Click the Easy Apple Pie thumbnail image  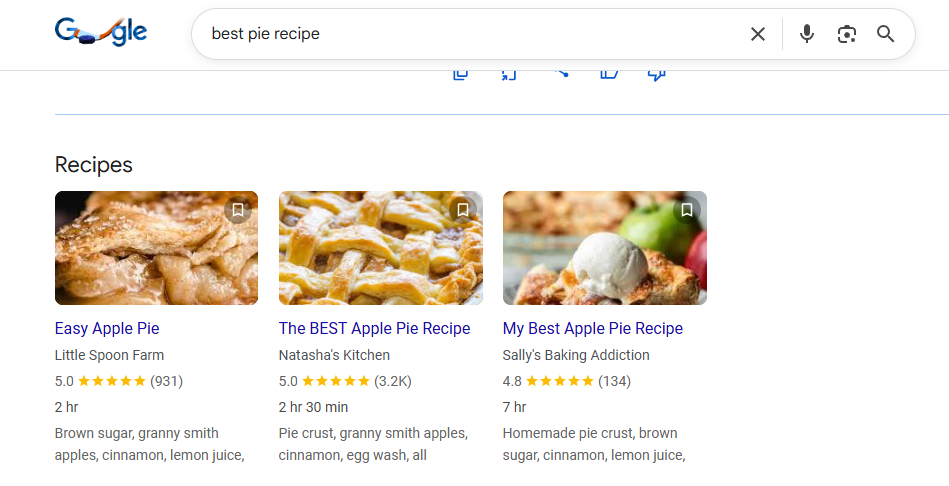coord(156,248)
